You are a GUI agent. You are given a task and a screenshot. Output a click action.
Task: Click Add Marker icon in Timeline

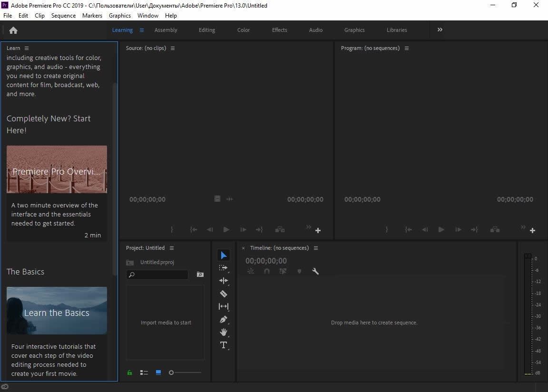[299, 271]
